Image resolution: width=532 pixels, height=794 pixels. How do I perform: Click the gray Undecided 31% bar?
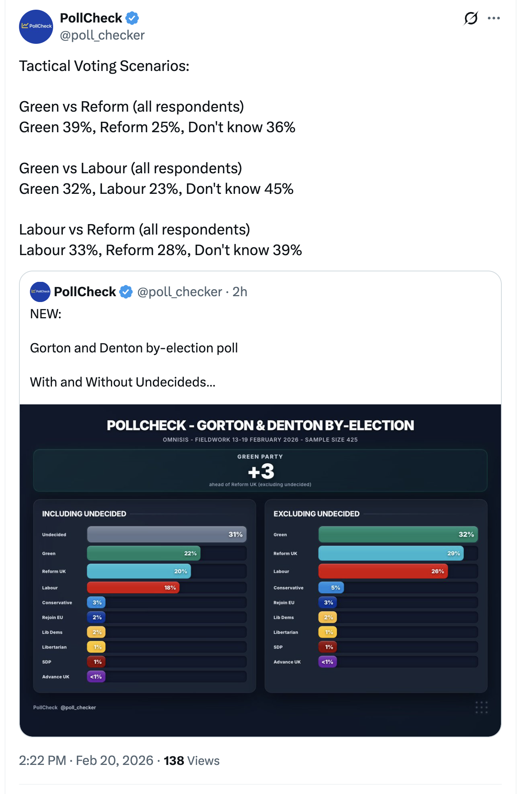point(167,534)
